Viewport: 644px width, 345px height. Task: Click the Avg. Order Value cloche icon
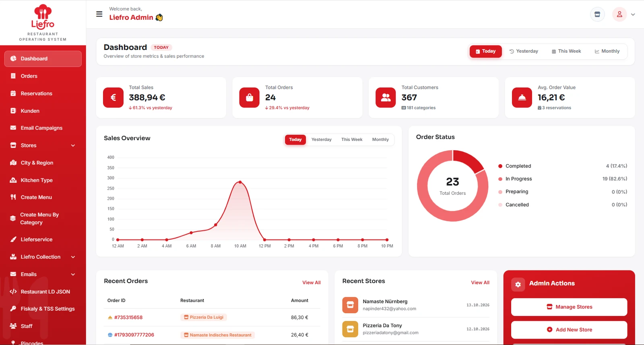point(522,97)
